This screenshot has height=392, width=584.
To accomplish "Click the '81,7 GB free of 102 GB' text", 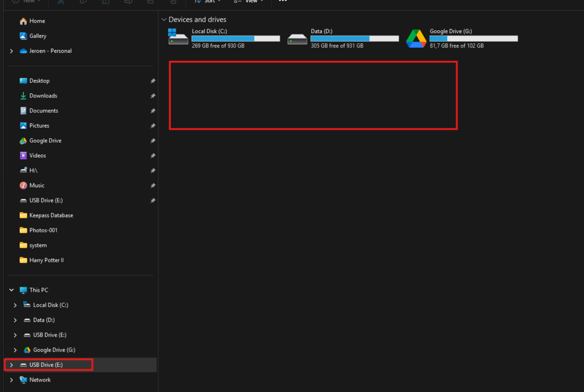I will [x=457, y=45].
